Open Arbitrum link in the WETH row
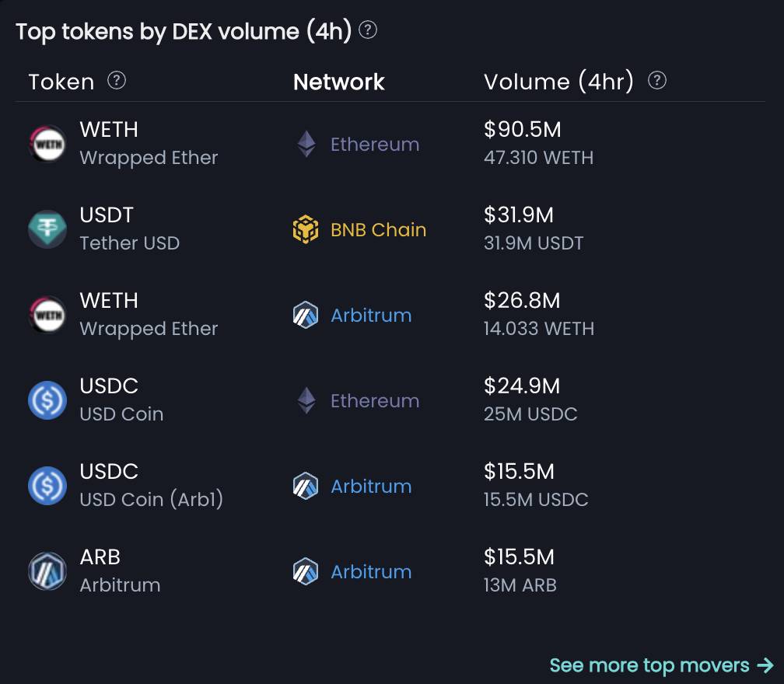Viewport: 784px width, 684px height. click(x=371, y=316)
